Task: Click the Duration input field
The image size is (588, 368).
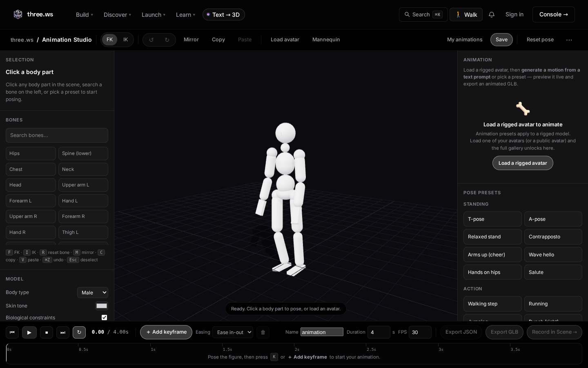Action: coord(379,332)
